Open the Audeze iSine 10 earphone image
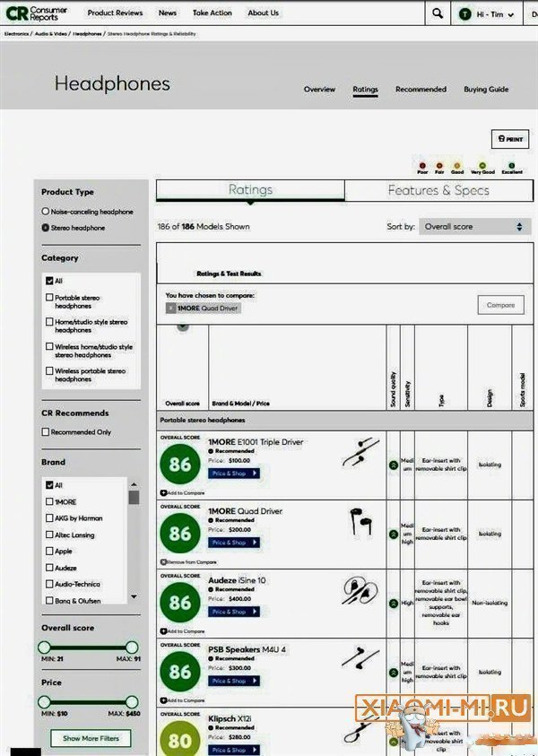 360,591
